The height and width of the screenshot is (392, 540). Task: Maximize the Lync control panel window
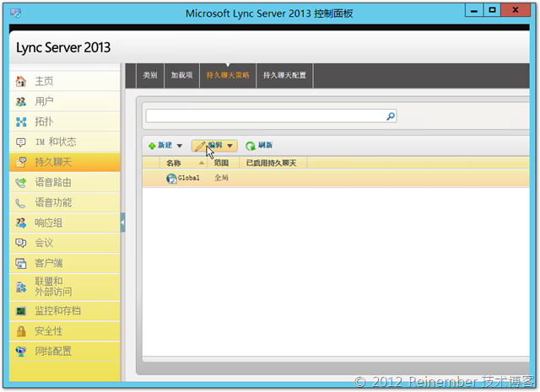pos(492,11)
